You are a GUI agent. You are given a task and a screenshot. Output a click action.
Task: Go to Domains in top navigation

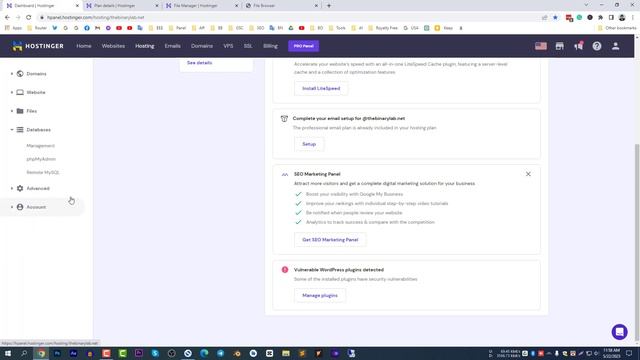[202, 46]
